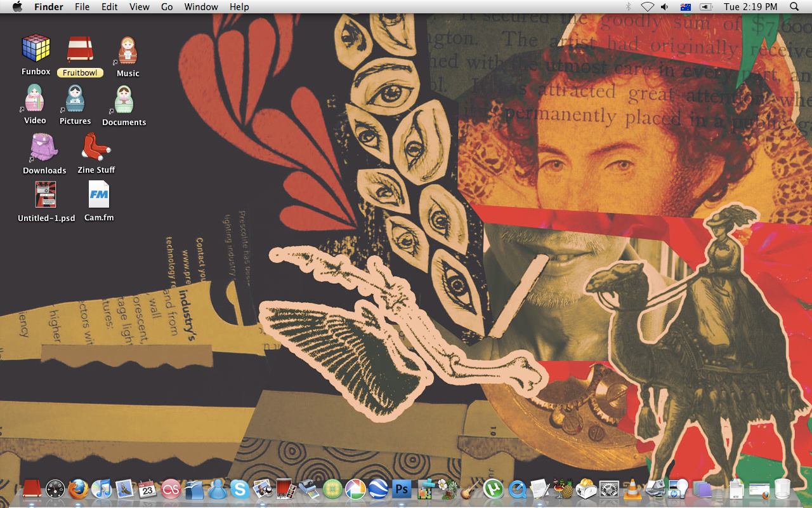The image size is (812, 508).
Task: Launch Google Earth from the Dock
Action: 379,489
